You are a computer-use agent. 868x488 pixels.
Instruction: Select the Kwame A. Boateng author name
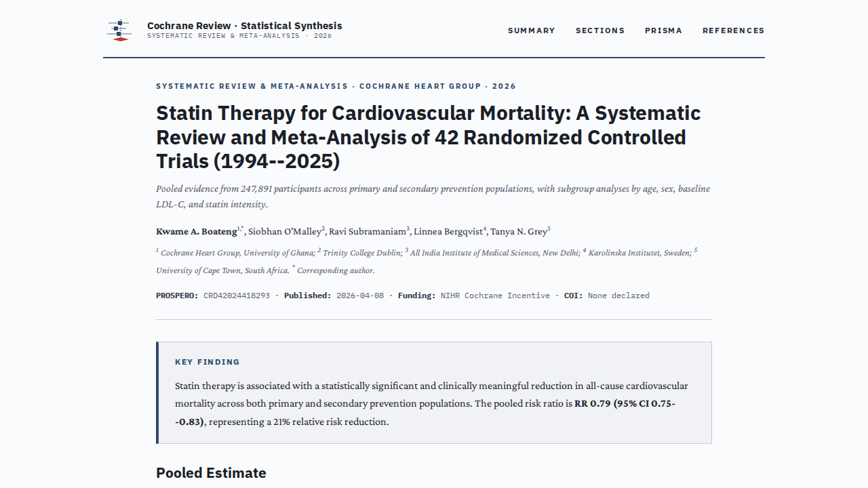pos(197,232)
